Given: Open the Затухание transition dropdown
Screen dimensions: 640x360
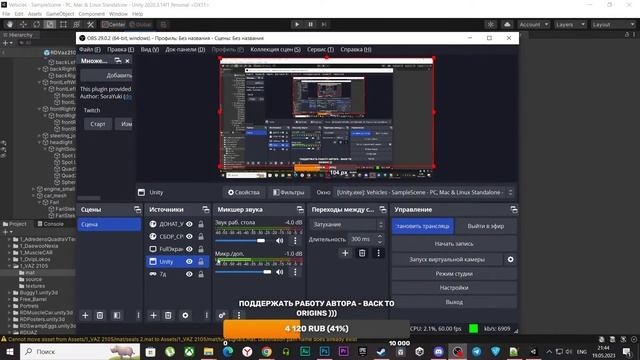Looking at the screenshot, I should pyautogui.click(x=347, y=224).
